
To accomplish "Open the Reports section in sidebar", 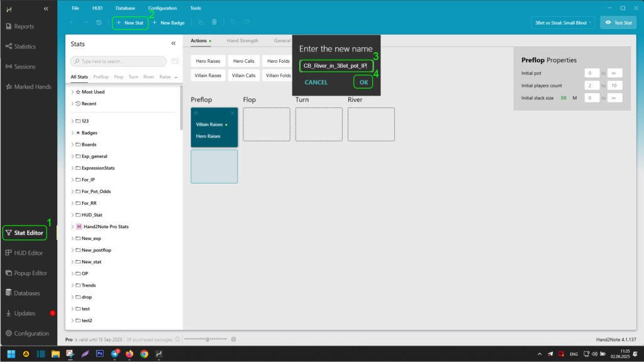I will [x=24, y=26].
